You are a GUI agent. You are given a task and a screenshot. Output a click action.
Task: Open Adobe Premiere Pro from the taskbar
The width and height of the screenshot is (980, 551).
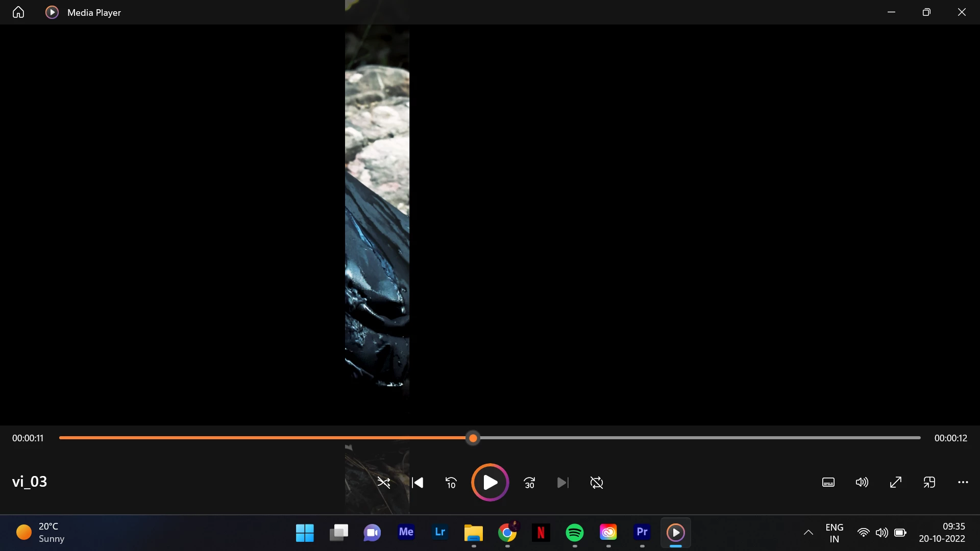[642, 533]
